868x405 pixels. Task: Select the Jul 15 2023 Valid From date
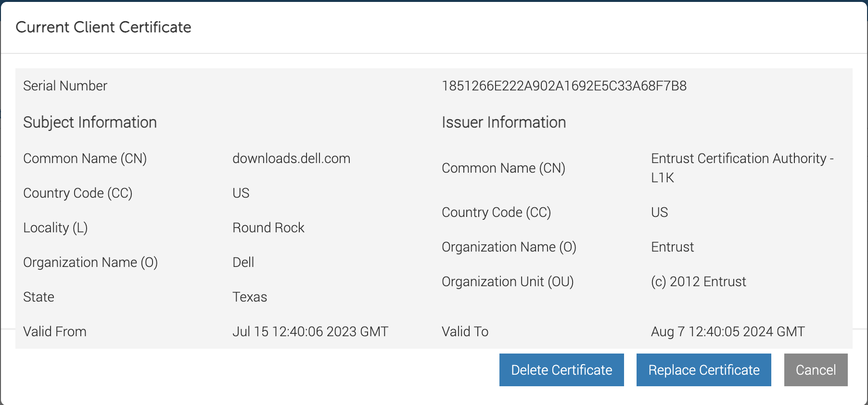tap(310, 332)
